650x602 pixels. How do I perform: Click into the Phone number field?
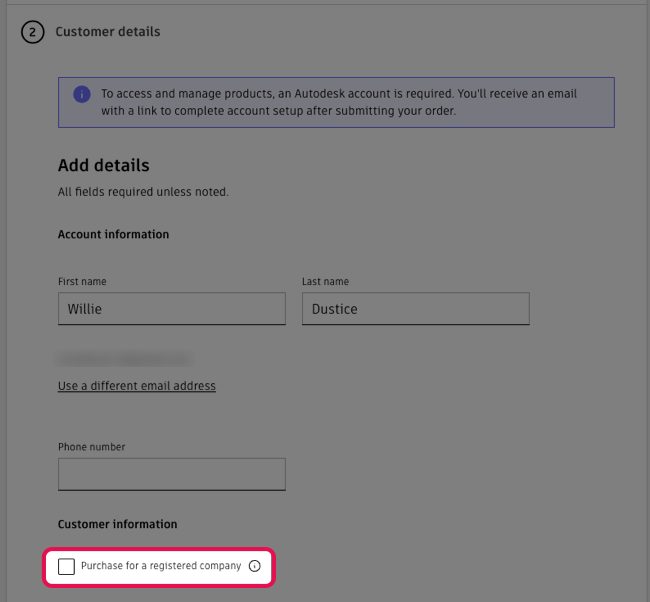[172, 474]
